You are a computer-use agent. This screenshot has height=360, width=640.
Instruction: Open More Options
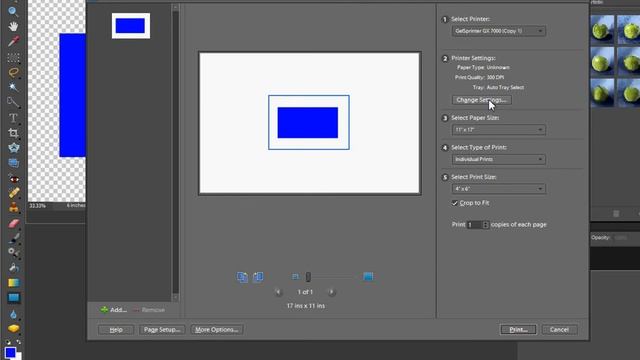(x=217, y=329)
